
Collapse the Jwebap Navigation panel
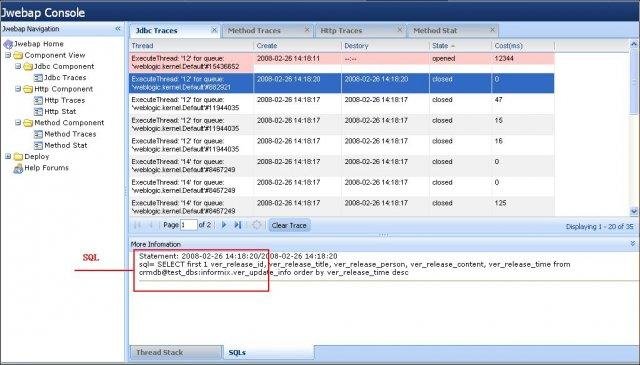coord(118,29)
